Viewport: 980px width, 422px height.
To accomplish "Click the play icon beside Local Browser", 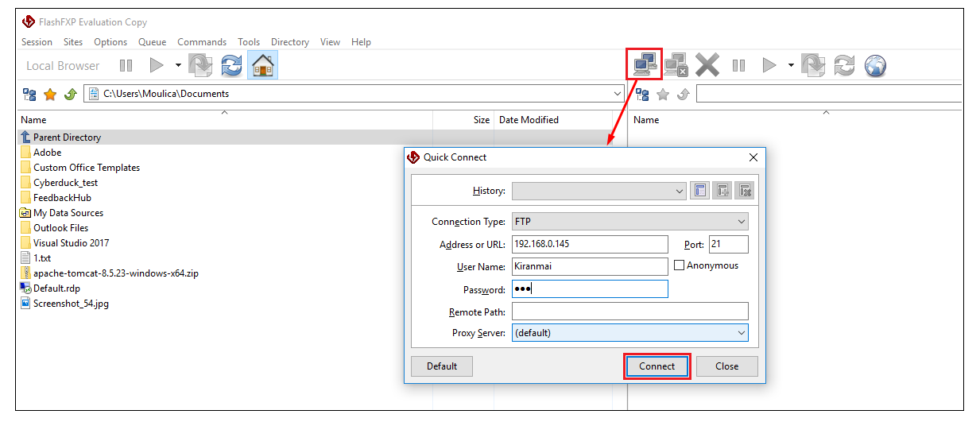I will point(157,65).
